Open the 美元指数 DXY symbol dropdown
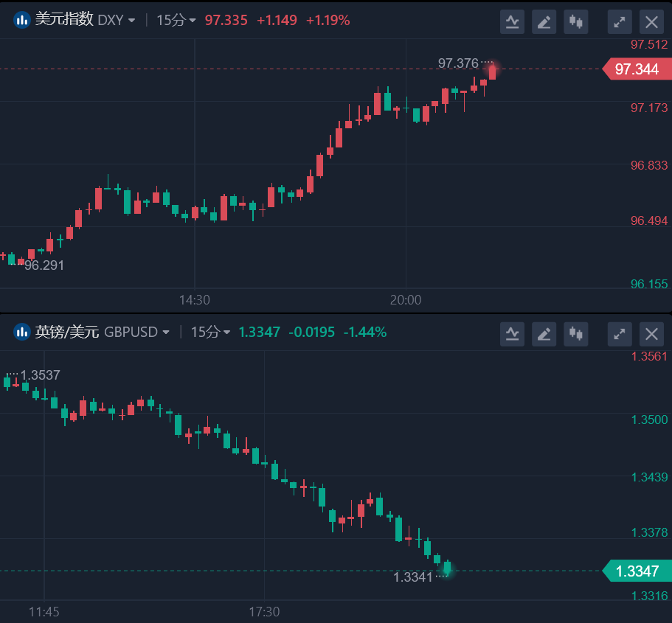 tap(86, 20)
